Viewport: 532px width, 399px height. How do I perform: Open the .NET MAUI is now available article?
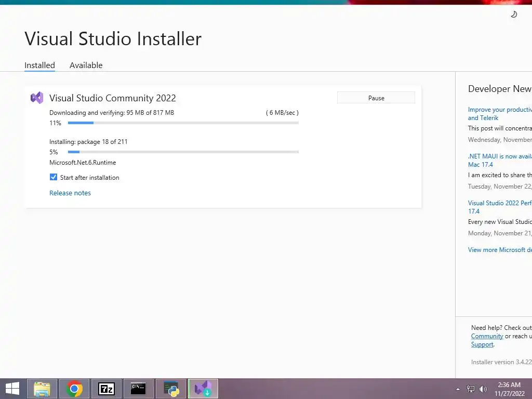[x=500, y=161]
